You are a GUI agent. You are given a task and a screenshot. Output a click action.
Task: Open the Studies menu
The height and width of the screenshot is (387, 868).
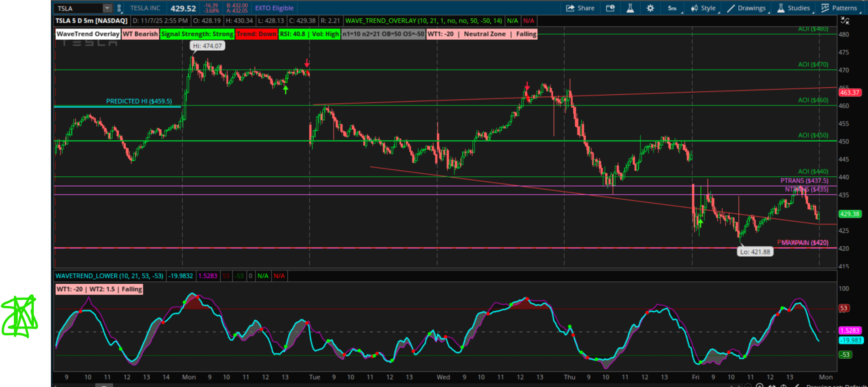(x=794, y=8)
